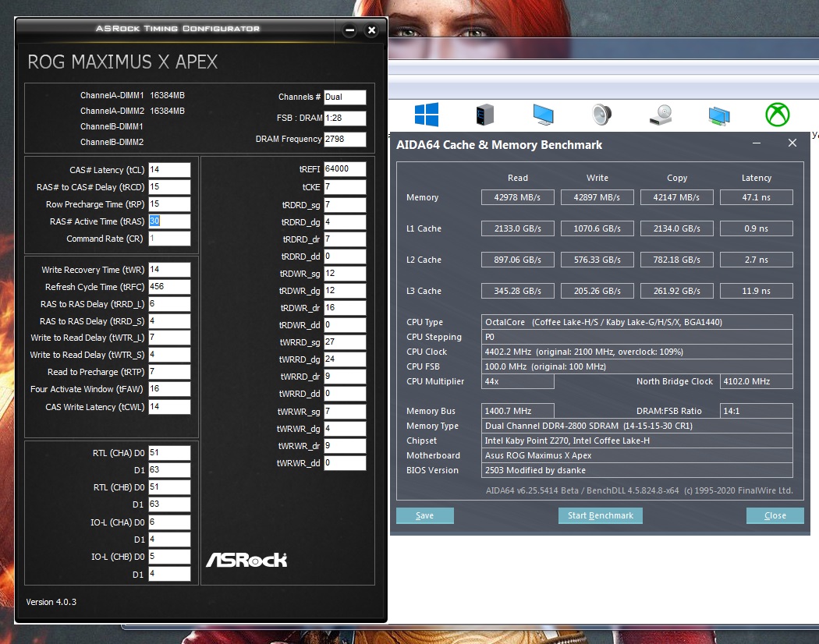
Task: Click the Close button in AIDA64 dialog
Action: click(x=775, y=515)
